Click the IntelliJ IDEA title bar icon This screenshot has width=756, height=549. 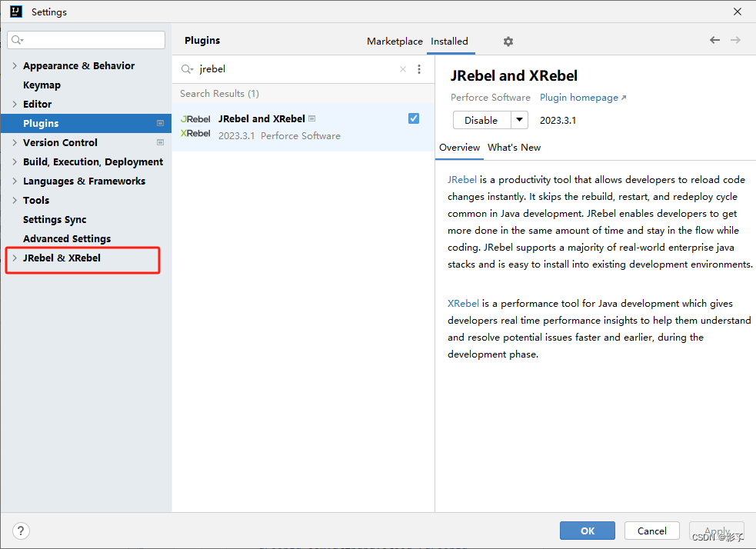tap(16, 12)
